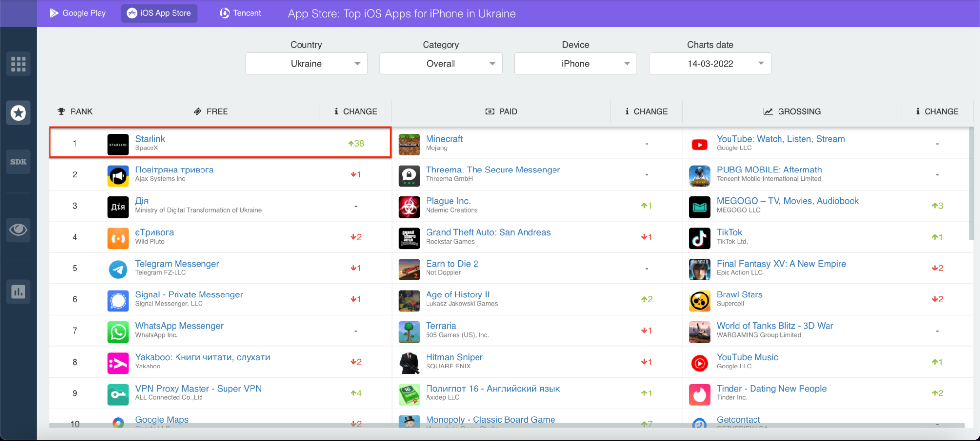The width and height of the screenshot is (980, 441).
Task: Open the Starlink app link
Action: click(x=150, y=139)
